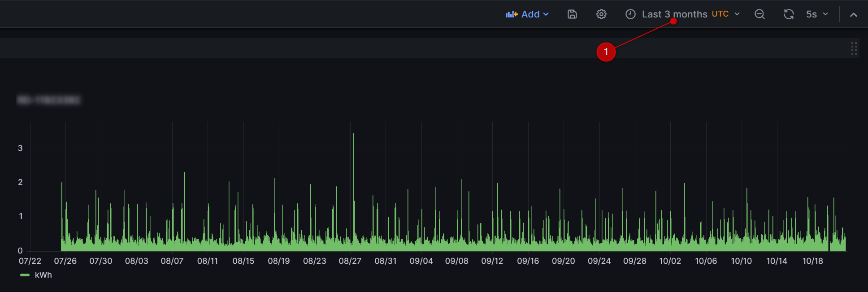Click the tallest spike near 08/27

(x=353, y=134)
